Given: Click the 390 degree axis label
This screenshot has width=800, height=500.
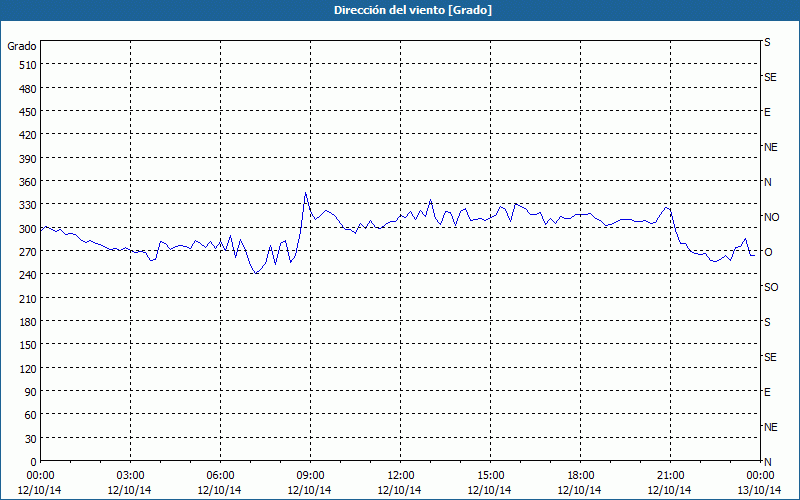Looking at the screenshot, I should click(28, 159).
